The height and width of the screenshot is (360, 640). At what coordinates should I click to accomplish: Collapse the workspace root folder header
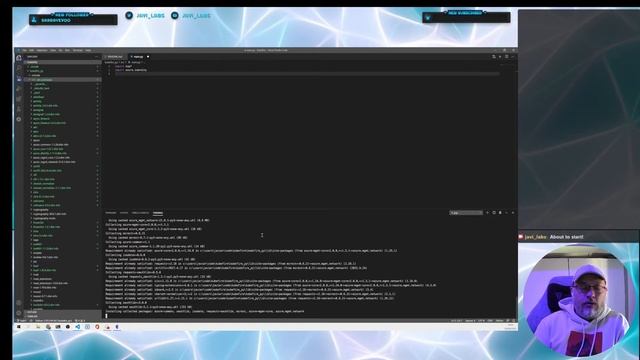point(63,62)
